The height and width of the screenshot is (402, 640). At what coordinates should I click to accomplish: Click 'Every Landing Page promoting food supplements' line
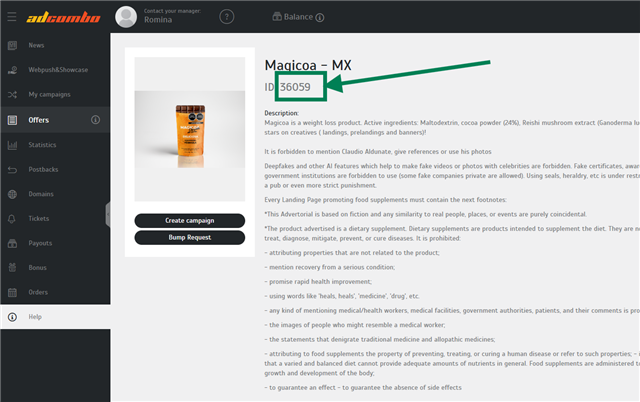(385, 200)
